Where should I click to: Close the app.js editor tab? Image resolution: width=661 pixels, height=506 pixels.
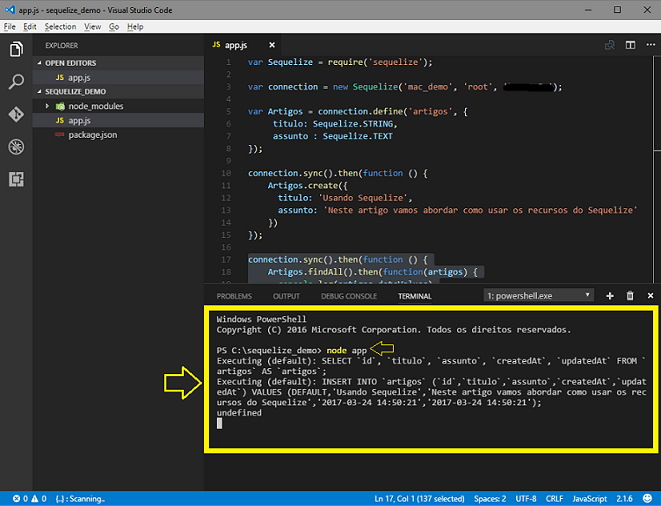[x=272, y=45]
